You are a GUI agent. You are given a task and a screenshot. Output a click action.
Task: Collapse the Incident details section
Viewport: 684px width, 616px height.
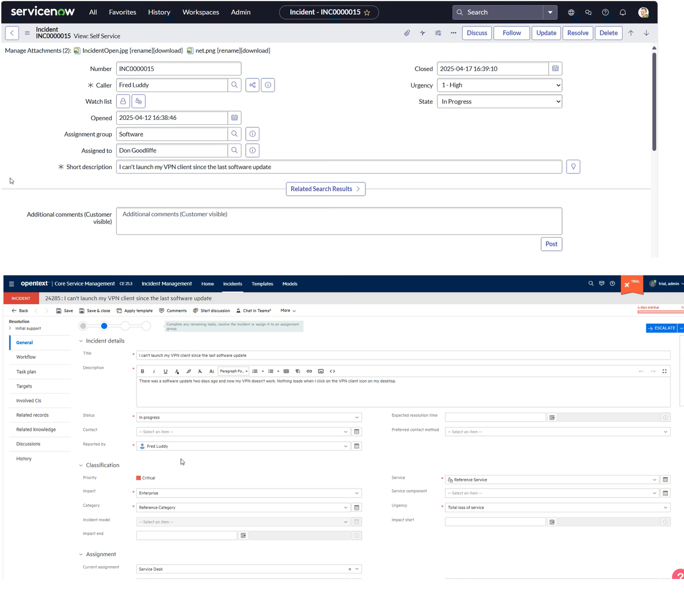coord(81,341)
